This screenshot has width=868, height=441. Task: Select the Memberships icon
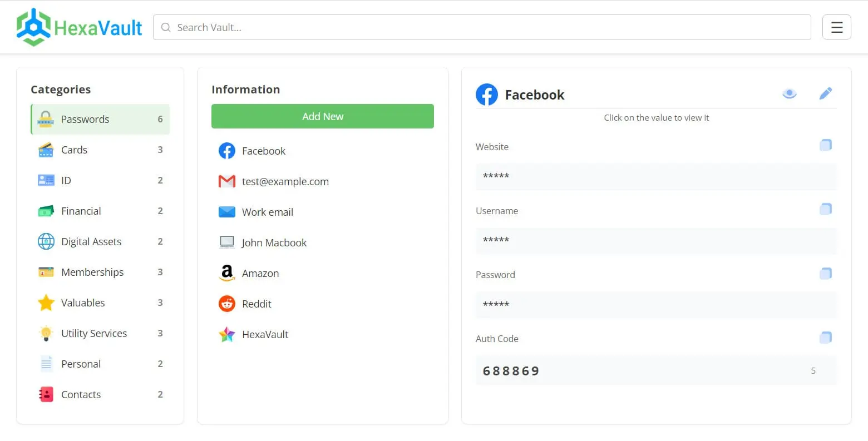pos(46,272)
